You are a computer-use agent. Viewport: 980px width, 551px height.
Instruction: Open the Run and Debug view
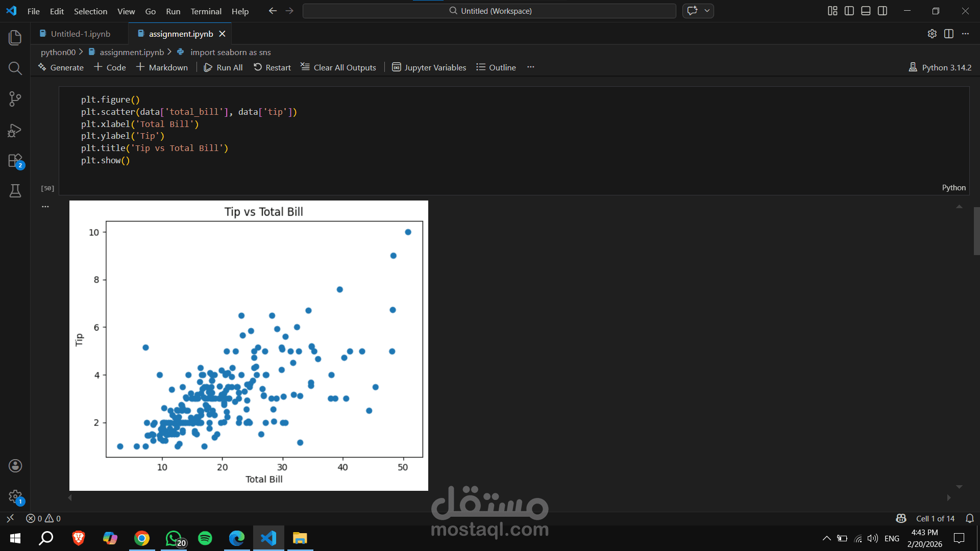tap(15, 130)
